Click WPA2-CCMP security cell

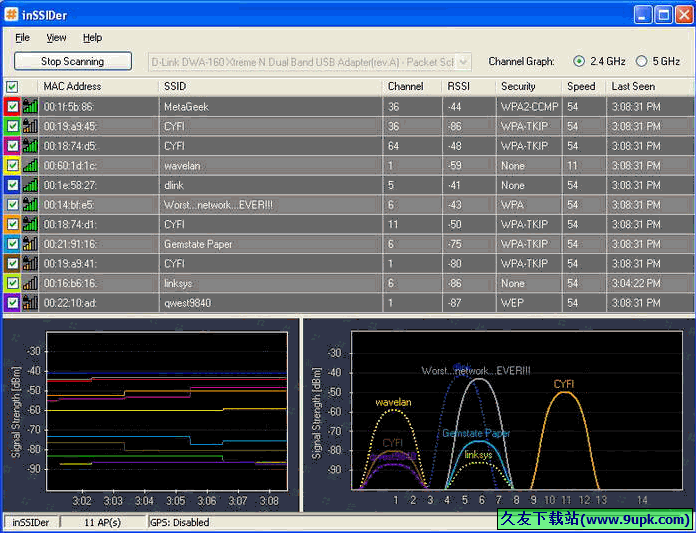point(529,107)
